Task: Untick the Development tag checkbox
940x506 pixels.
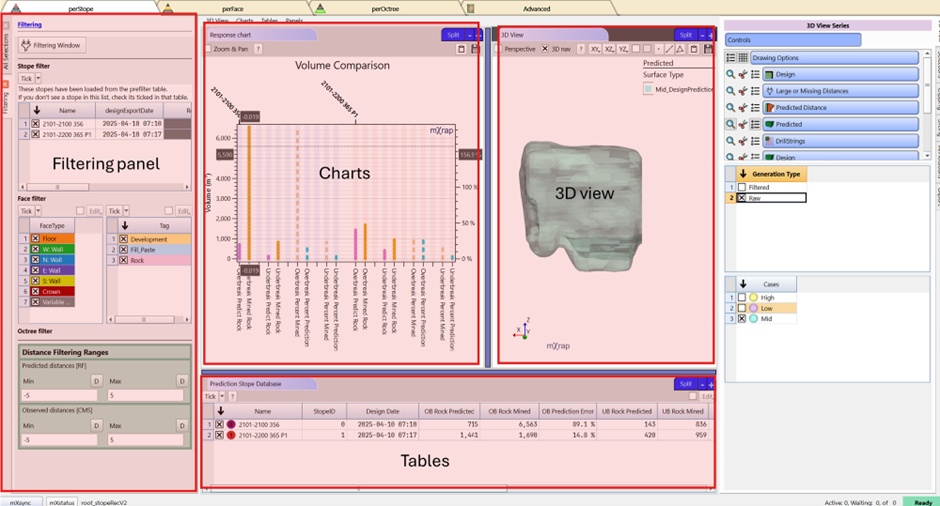Action: click(123, 239)
